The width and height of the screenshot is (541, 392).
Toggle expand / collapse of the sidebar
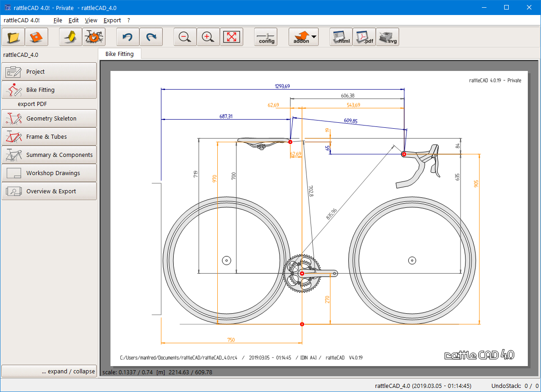pos(49,371)
